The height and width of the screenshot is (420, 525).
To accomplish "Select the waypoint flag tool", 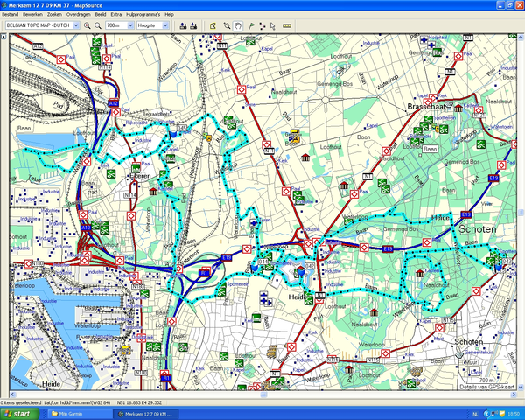I will coord(252,26).
